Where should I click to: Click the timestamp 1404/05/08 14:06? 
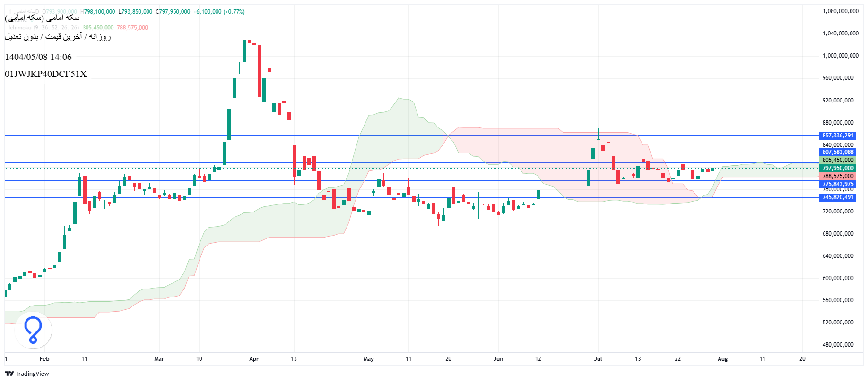(38, 57)
